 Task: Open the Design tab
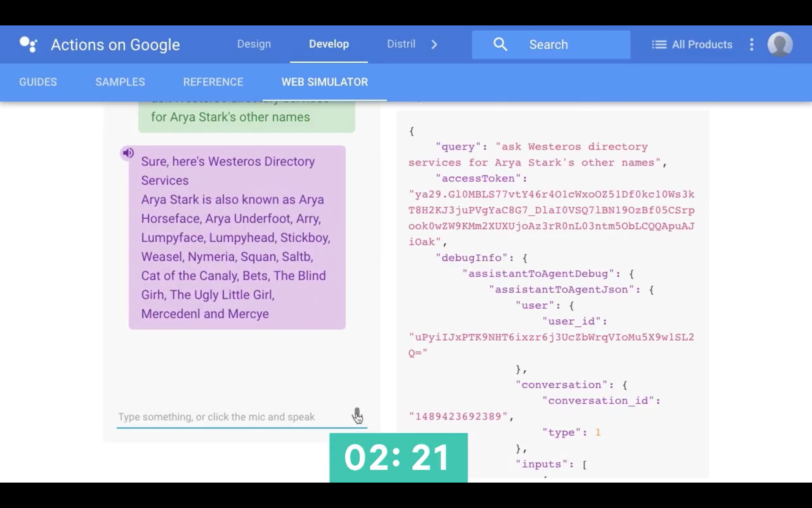coord(254,44)
